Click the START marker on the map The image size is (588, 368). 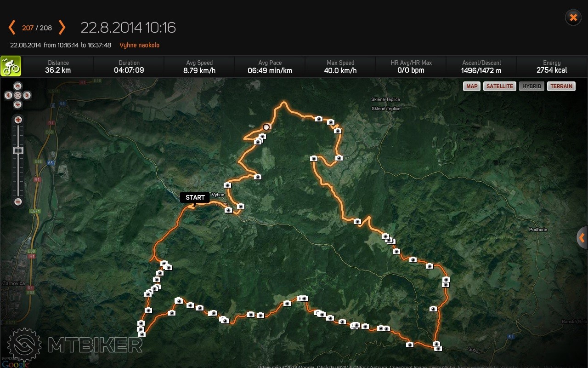point(195,197)
